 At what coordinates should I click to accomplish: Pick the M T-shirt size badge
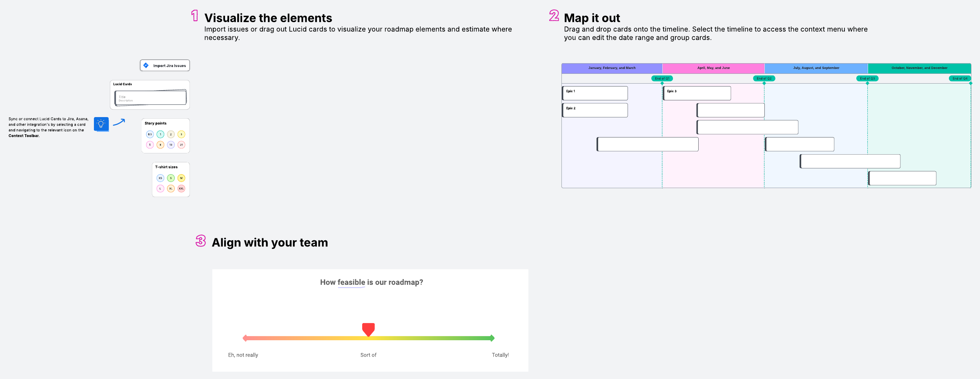pos(181,178)
